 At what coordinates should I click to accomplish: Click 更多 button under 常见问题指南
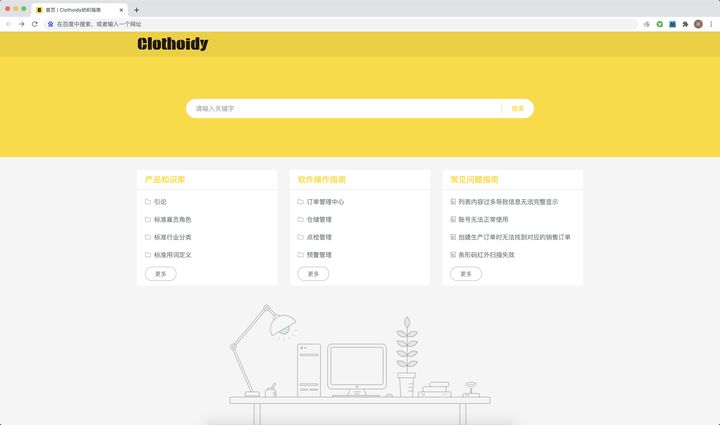point(466,274)
